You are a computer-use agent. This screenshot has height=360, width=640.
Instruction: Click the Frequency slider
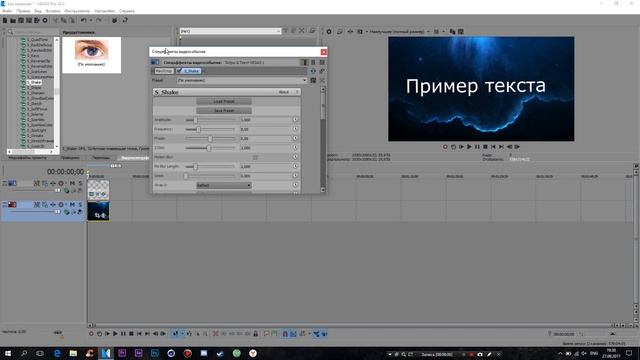pos(210,129)
